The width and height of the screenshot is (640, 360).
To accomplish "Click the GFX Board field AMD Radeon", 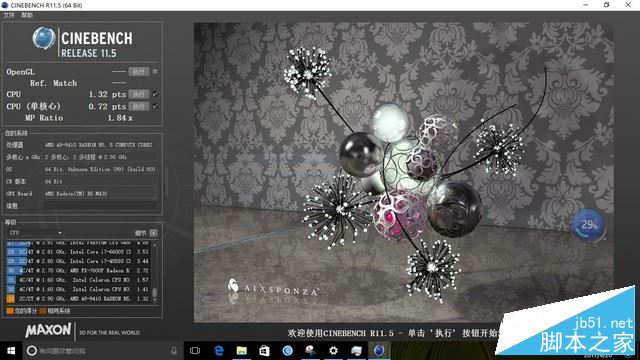I will tap(100, 193).
